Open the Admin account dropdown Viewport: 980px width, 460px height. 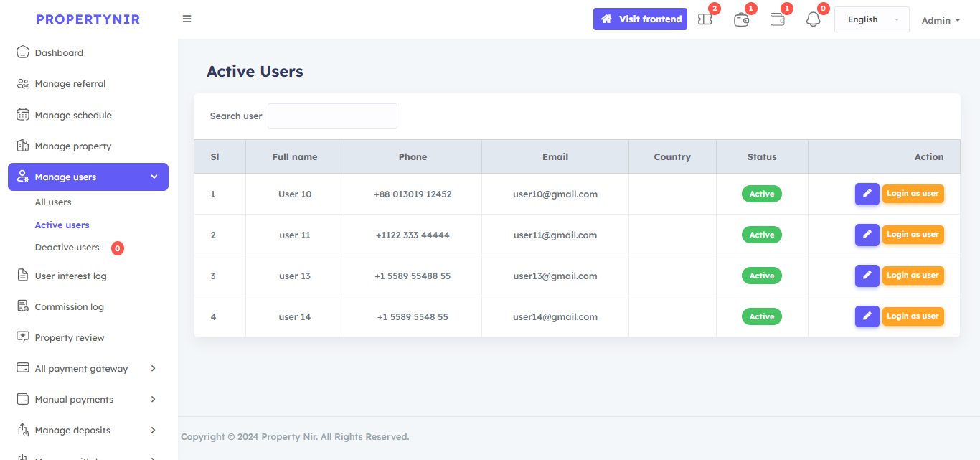(x=941, y=20)
